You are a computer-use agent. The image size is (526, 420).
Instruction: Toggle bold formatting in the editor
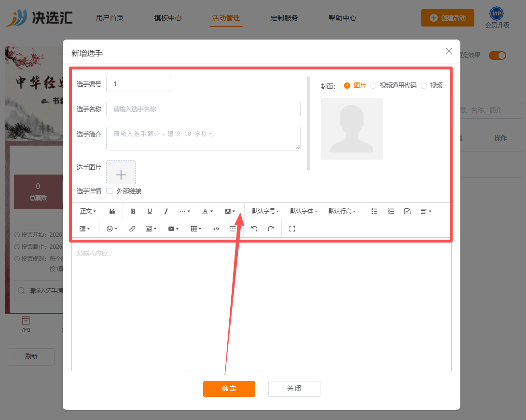coord(133,211)
